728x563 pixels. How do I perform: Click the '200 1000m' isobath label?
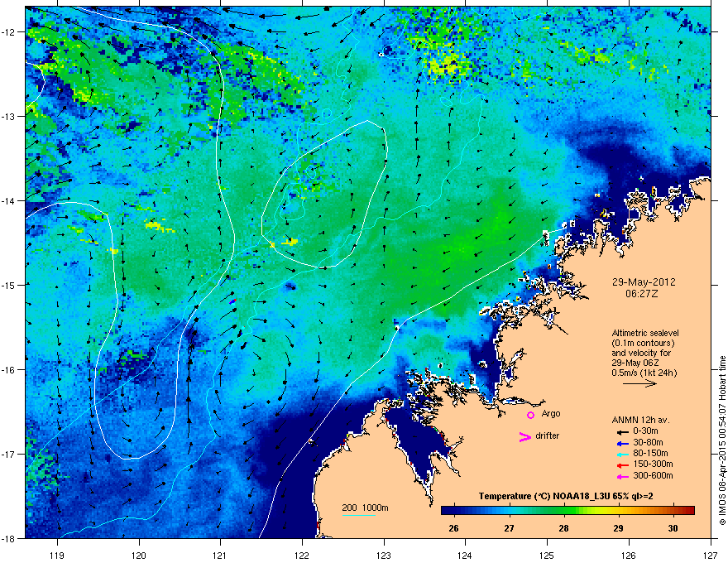(x=365, y=508)
